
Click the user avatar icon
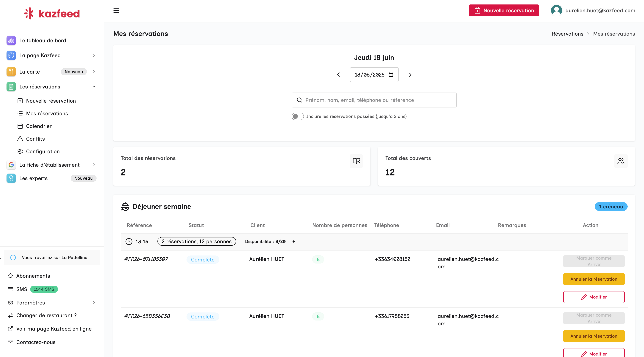click(x=556, y=10)
